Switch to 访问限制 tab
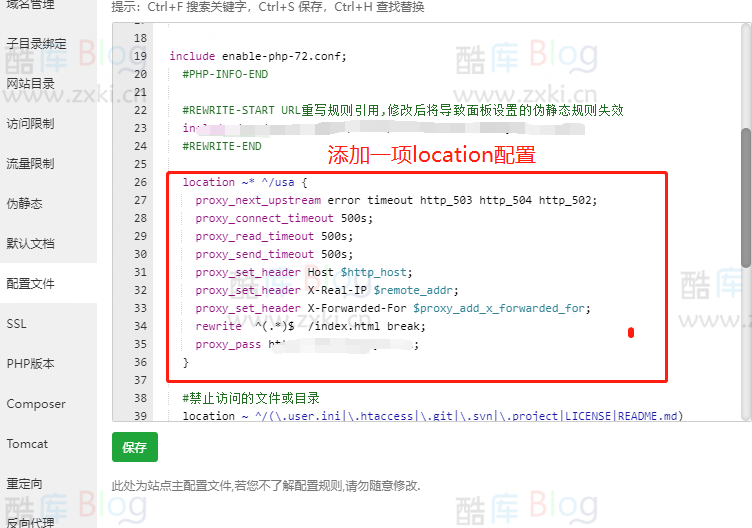Viewport: 752px width, 528px height. coord(30,124)
